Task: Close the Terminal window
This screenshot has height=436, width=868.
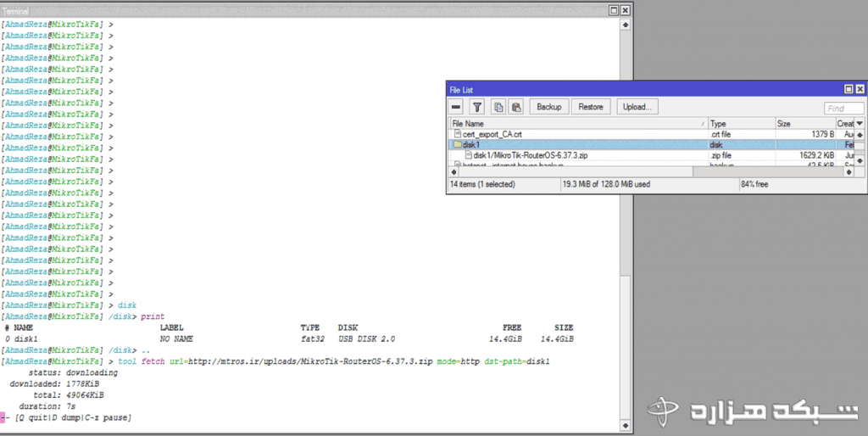Action: 625,10
